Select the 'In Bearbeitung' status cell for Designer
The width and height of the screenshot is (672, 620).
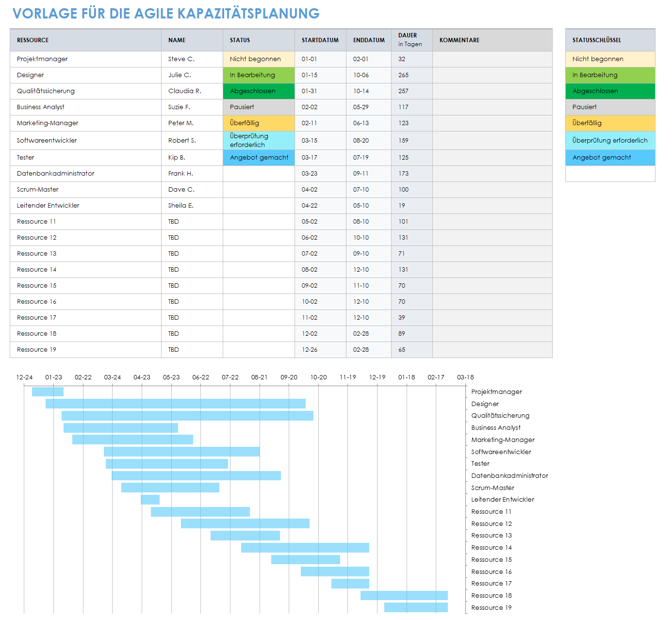point(259,75)
